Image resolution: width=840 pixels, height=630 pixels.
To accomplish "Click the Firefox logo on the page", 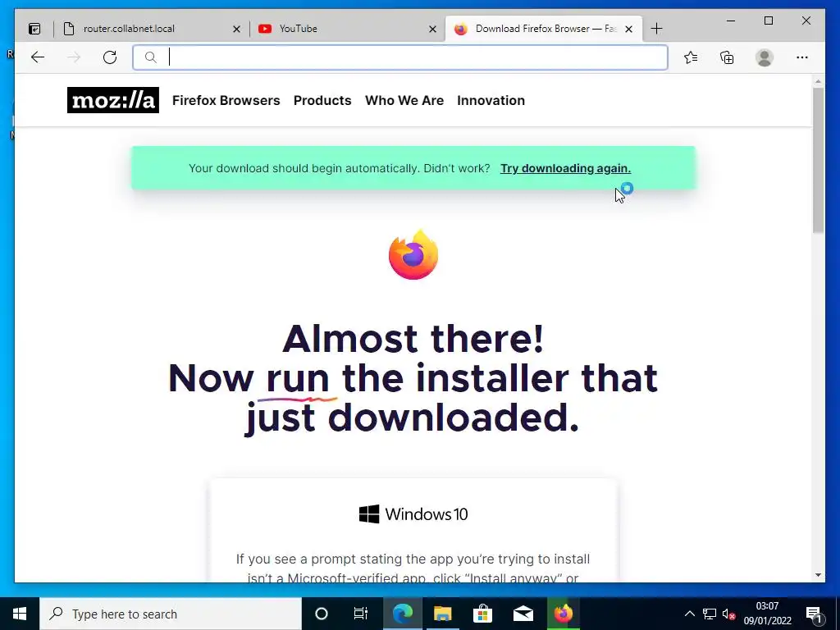I will click(413, 254).
